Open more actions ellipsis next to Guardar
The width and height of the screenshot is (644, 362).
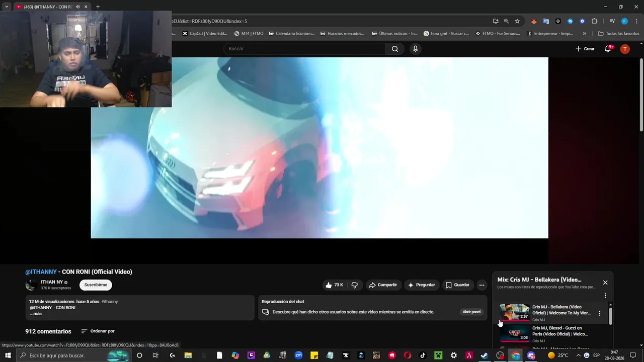481,285
